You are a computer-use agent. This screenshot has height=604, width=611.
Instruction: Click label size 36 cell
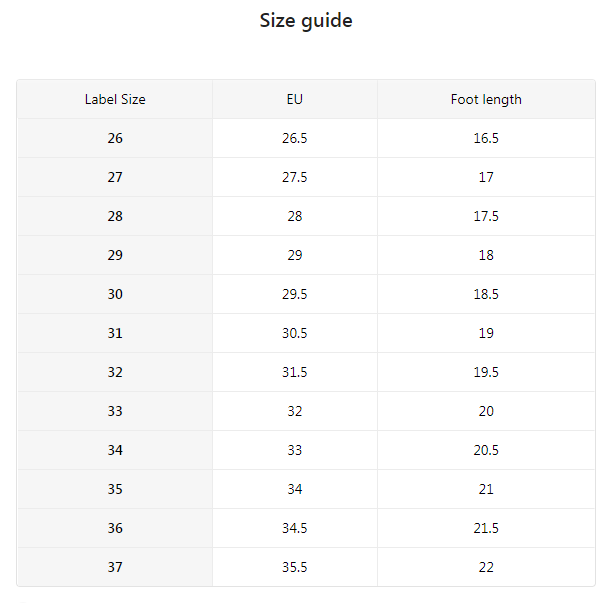pyautogui.click(x=115, y=528)
